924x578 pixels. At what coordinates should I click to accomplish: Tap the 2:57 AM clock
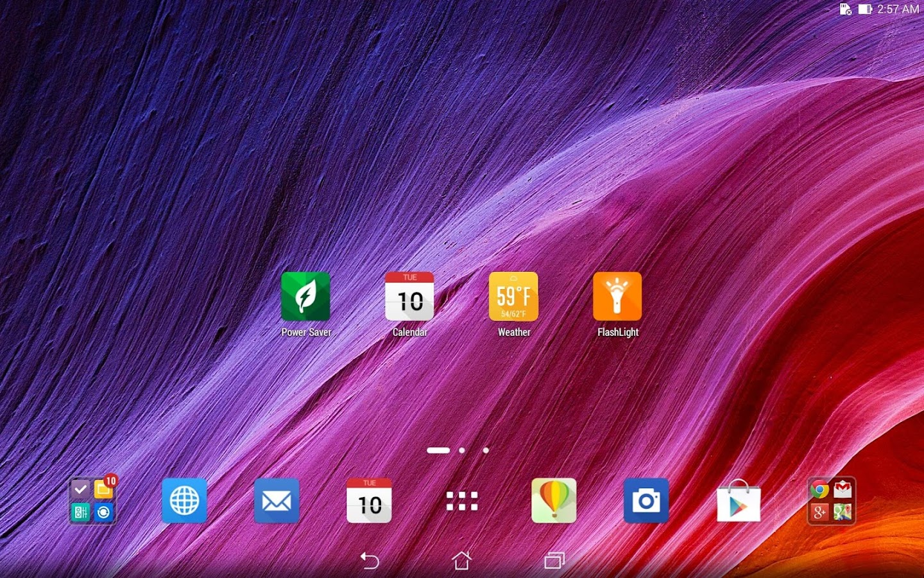click(x=898, y=9)
